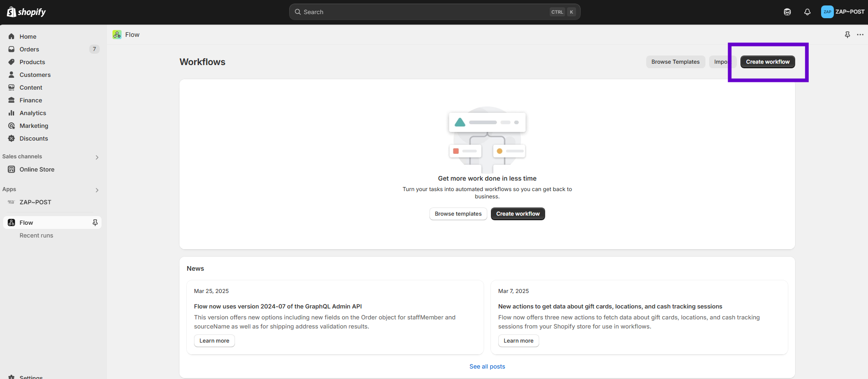
Task: Pin the Flow page from header
Action: [847, 35]
